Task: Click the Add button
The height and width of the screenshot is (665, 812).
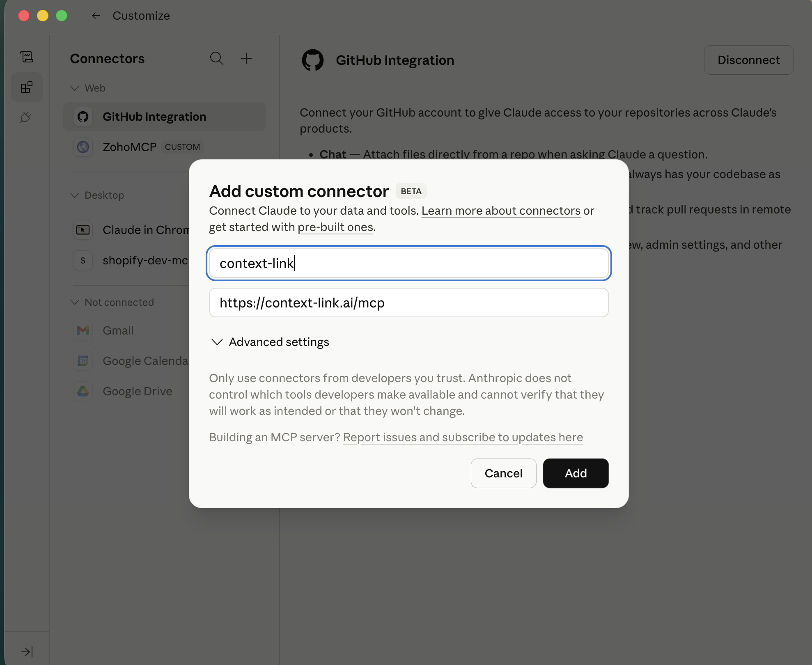Action: (x=576, y=473)
